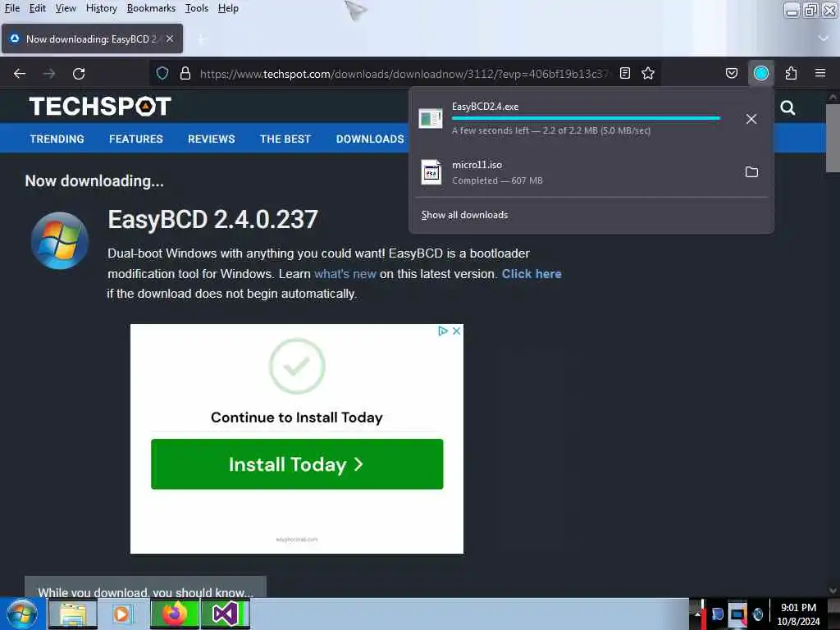Open the Save to Pocket icon
This screenshot has height=630, width=840.
(x=731, y=73)
